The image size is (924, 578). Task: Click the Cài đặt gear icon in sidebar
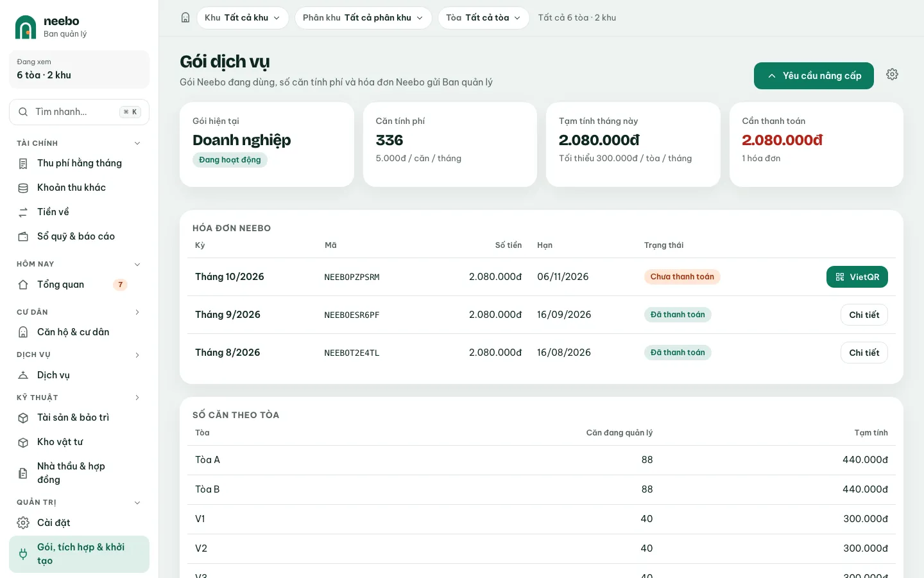point(23,523)
